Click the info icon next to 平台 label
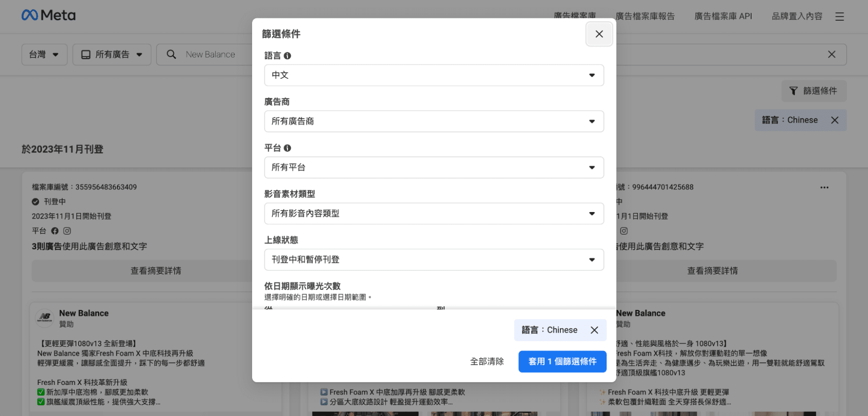The width and height of the screenshot is (868, 416). pyautogui.click(x=287, y=148)
